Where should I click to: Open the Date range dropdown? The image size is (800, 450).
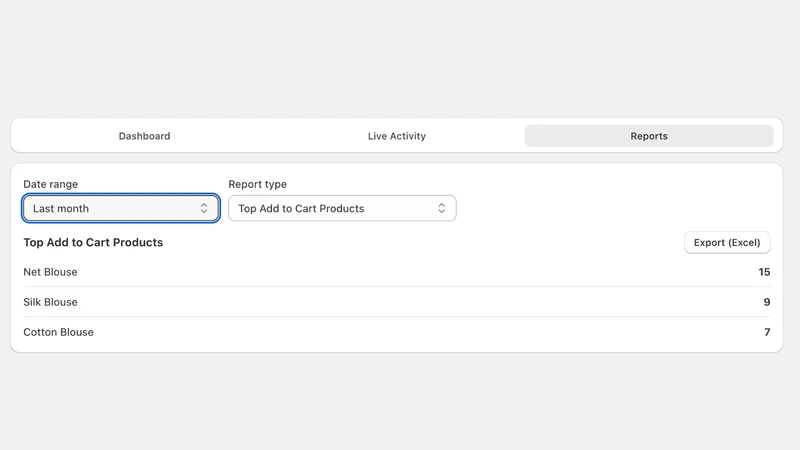121,208
